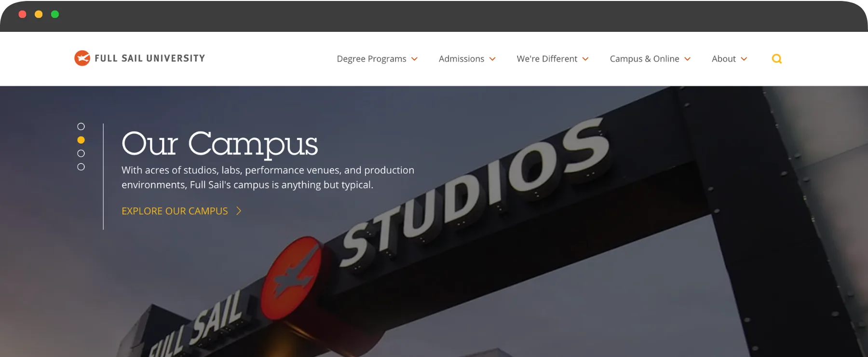
Task: Expand the Degree Programs chevron
Action: tap(414, 59)
